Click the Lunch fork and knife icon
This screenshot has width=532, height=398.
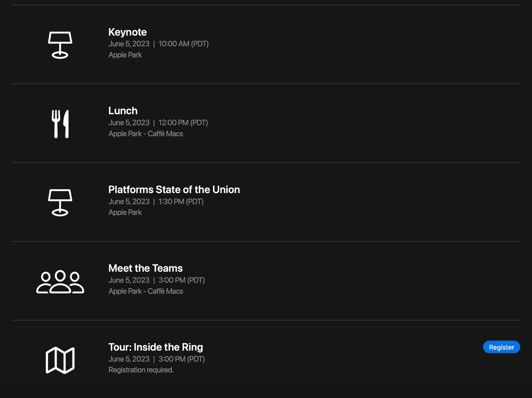[60, 124]
